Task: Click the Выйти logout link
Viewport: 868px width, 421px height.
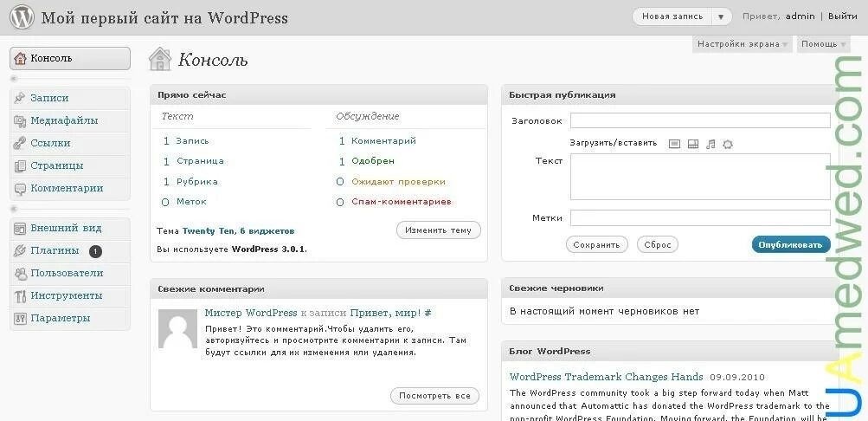Action: point(843,16)
